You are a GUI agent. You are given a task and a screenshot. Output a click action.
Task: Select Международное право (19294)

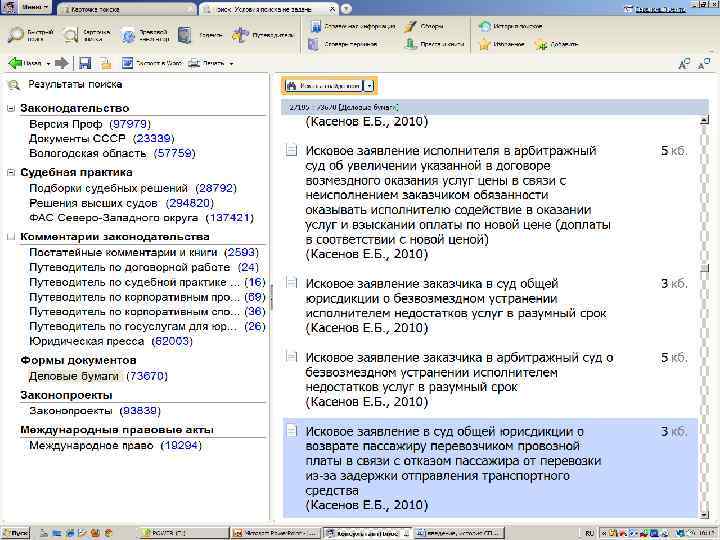[x=115, y=445]
